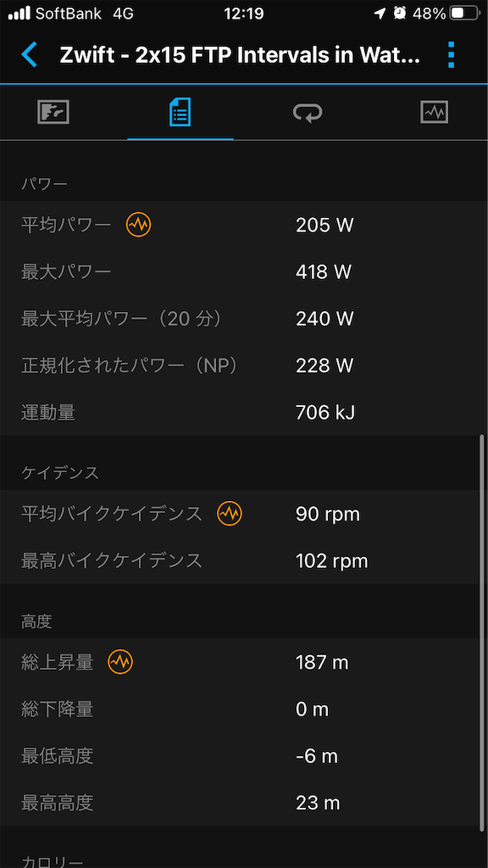
Task: Tap the battery indicator in status bar
Action: click(465, 14)
